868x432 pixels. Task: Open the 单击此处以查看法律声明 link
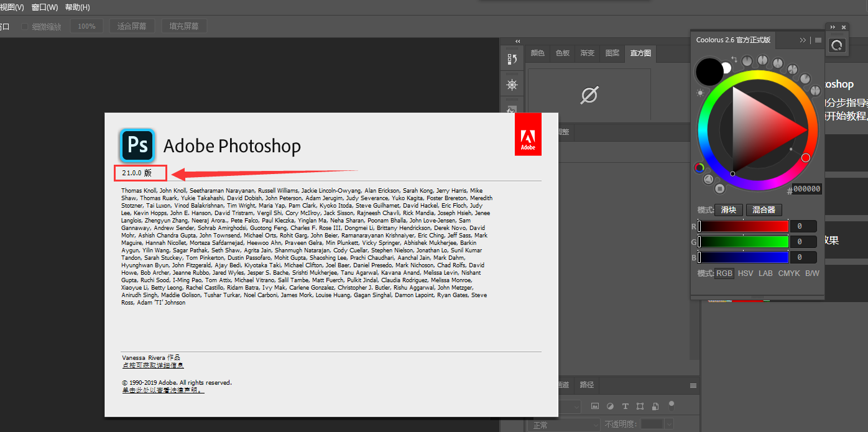click(x=163, y=390)
